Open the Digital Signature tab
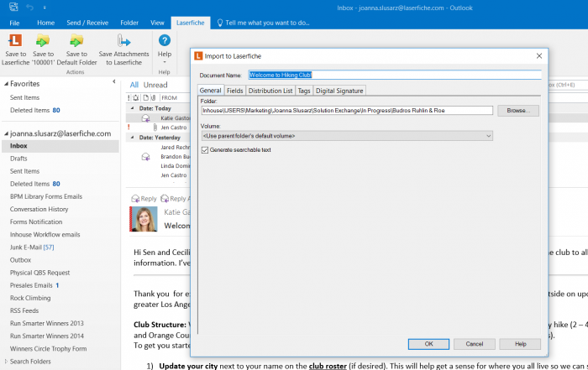This screenshot has width=588, height=370. click(340, 91)
